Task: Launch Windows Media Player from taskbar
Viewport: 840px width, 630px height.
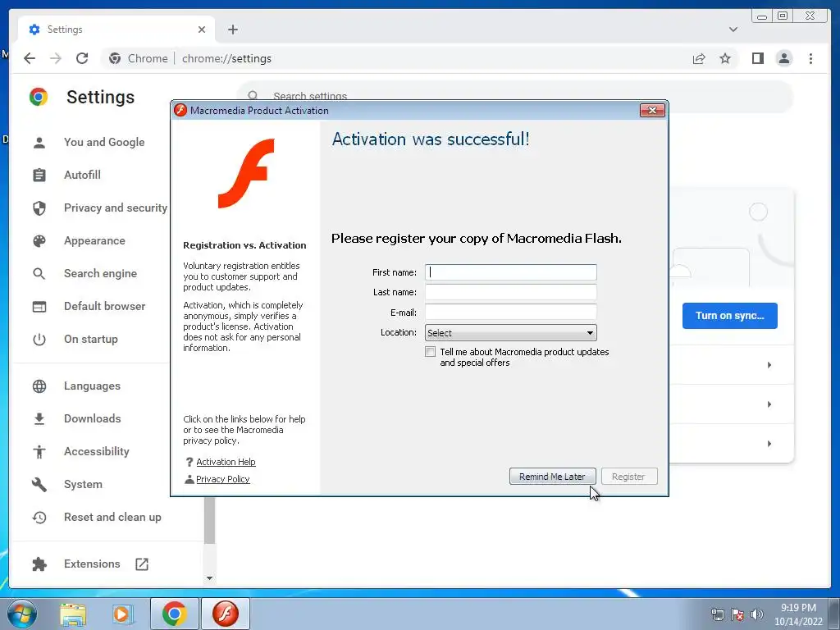Action: (x=122, y=614)
